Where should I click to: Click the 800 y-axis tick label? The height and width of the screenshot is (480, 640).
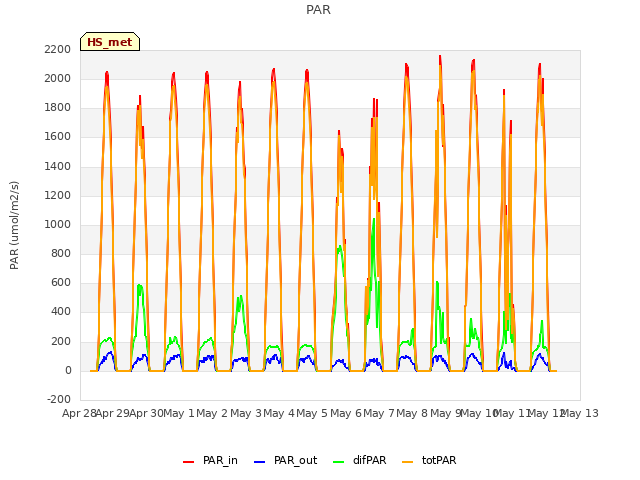[61, 253]
